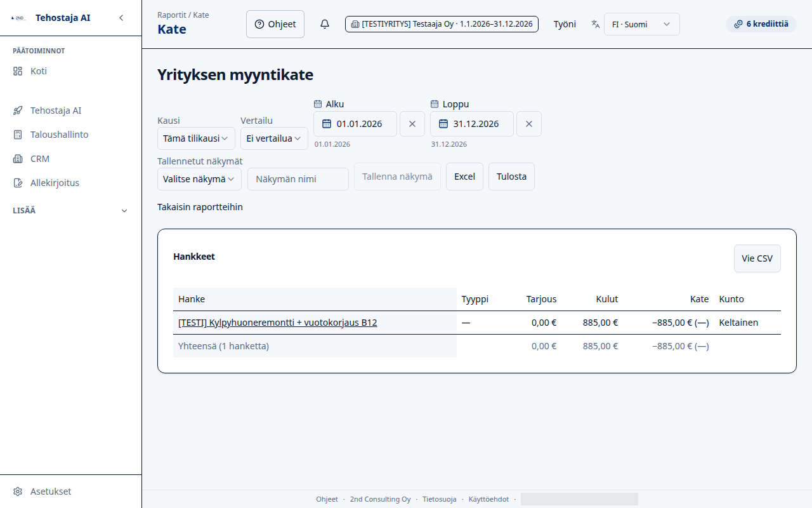
Task: Open the Kylpyhuoneremontti project link
Action: click(x=278, y=323)
